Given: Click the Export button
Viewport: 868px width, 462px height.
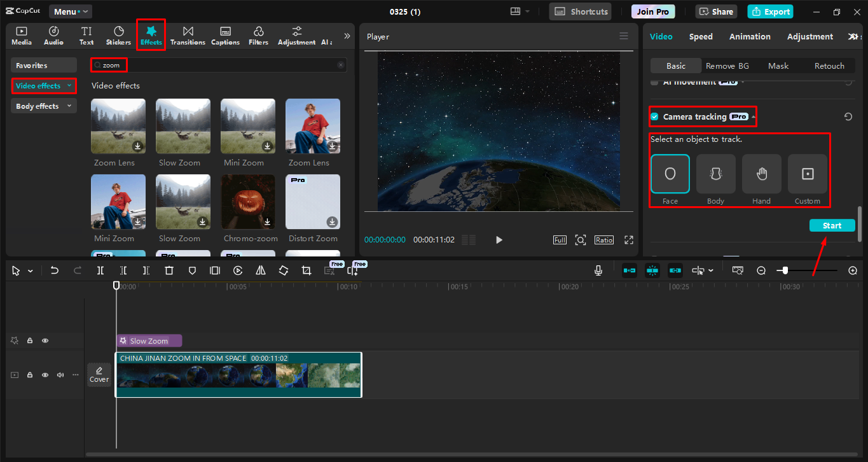Looking at the screenshot, I should point(770,11).
